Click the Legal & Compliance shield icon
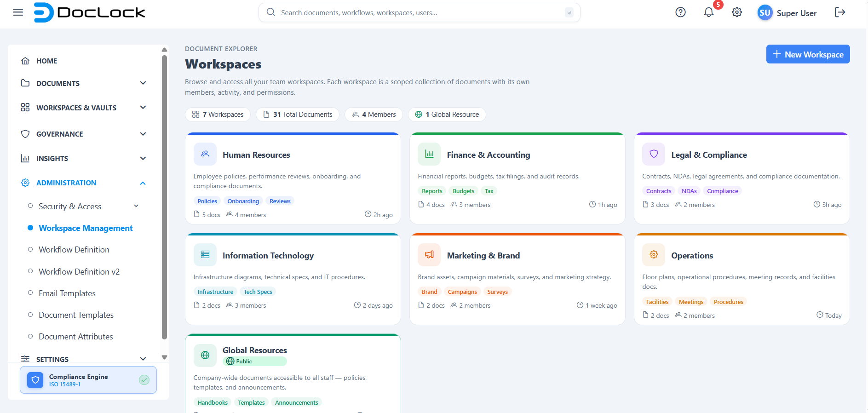The height and width of the screenshot is (413, 868). point(654,154)
